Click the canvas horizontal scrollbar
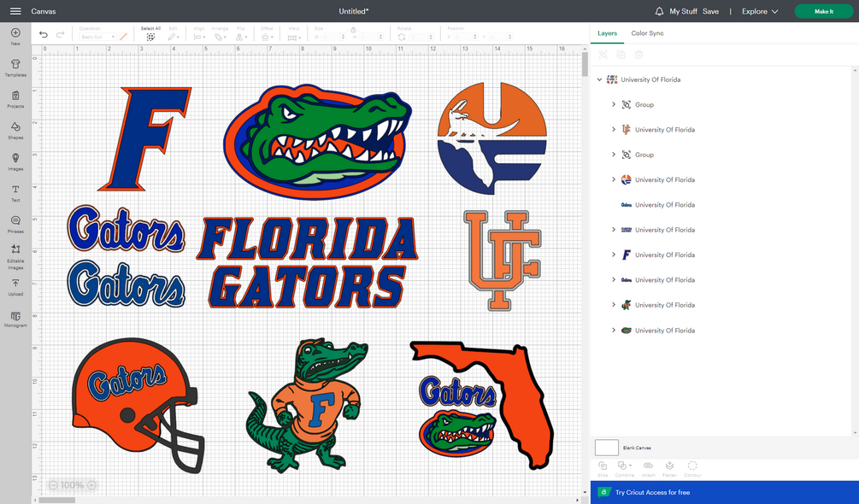 pyautogui.click(x=57, y=501)
